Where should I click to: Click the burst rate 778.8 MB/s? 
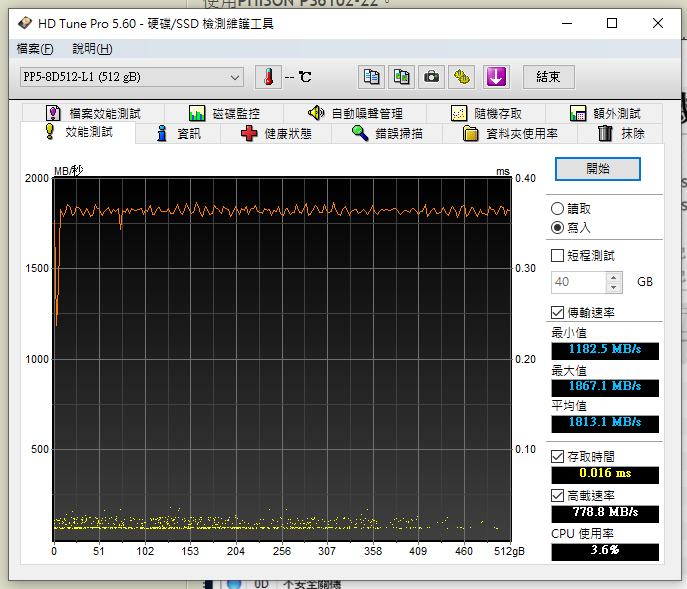tap(605, 513)
